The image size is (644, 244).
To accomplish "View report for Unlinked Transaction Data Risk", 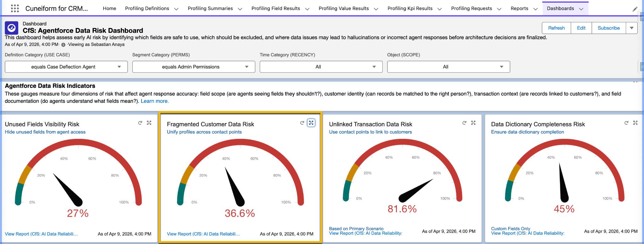I will [x=366, y=233].
